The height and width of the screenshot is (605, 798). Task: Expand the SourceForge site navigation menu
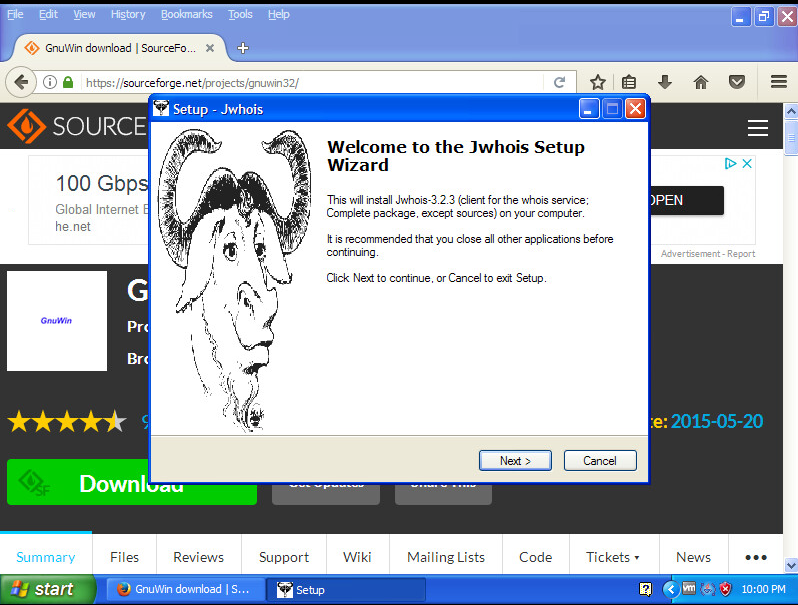758,128
